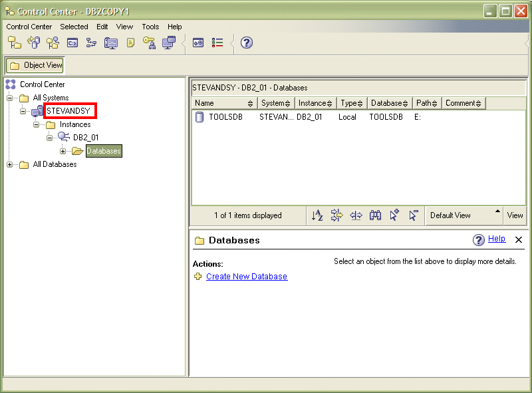The image size is (532, 393).
Task: Sort by the Database column header
Action: [x=390, y=103]
